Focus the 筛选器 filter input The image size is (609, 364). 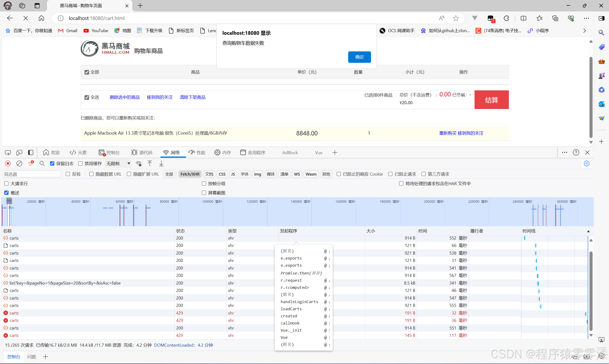32,174
